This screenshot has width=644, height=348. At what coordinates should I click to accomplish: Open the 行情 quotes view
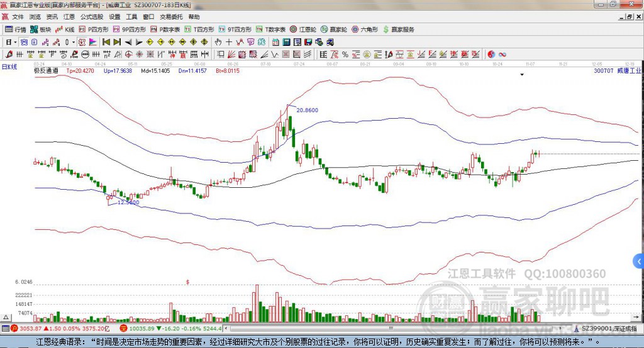[x=16, y=30]
